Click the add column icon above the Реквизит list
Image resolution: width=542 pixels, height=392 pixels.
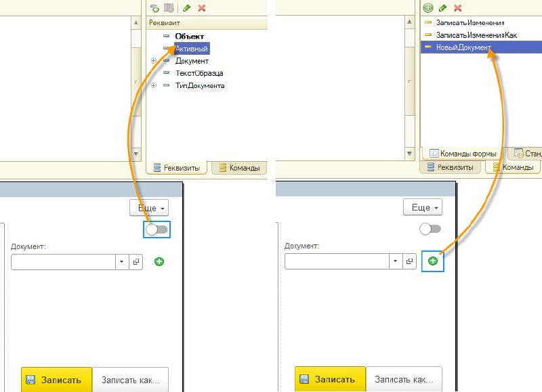click(x=169, y=7)
